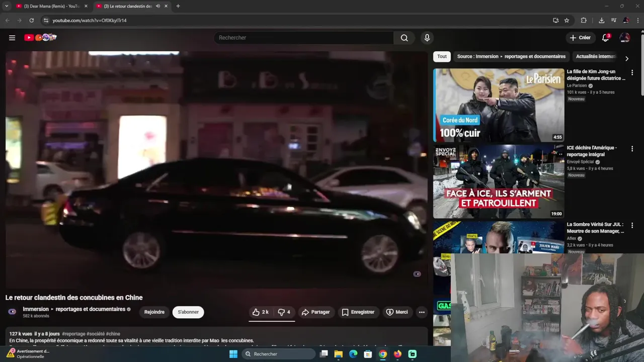The width and height of the screenshot is (644, 362).
Task: Click the Partager button
Action: [315, 312]
